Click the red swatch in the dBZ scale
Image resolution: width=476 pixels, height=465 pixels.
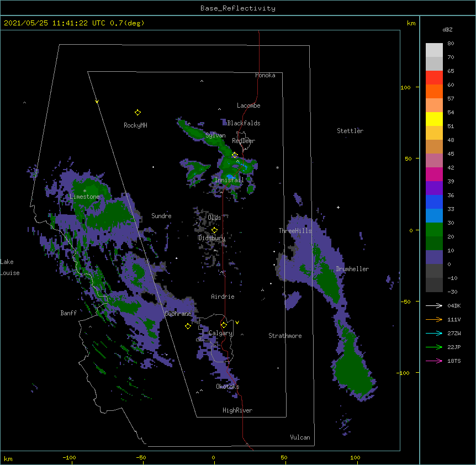[x=434, y=77]
